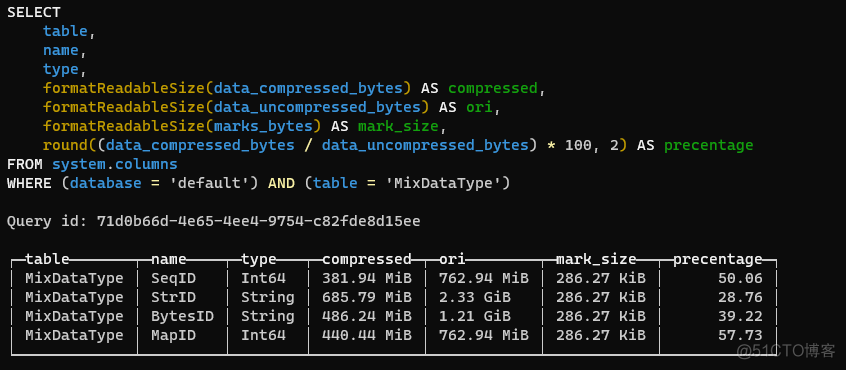Click the BytesID name cell
The height and width of the screenshot is (370, 846).
click(x=182, y=316)
